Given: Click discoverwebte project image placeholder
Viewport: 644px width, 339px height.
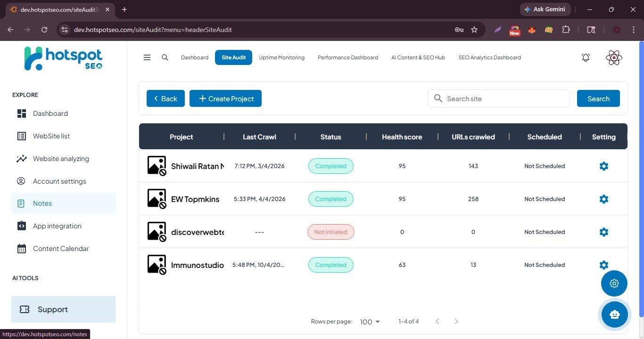Looking at the screenshot, I should [x=157, y=232].
